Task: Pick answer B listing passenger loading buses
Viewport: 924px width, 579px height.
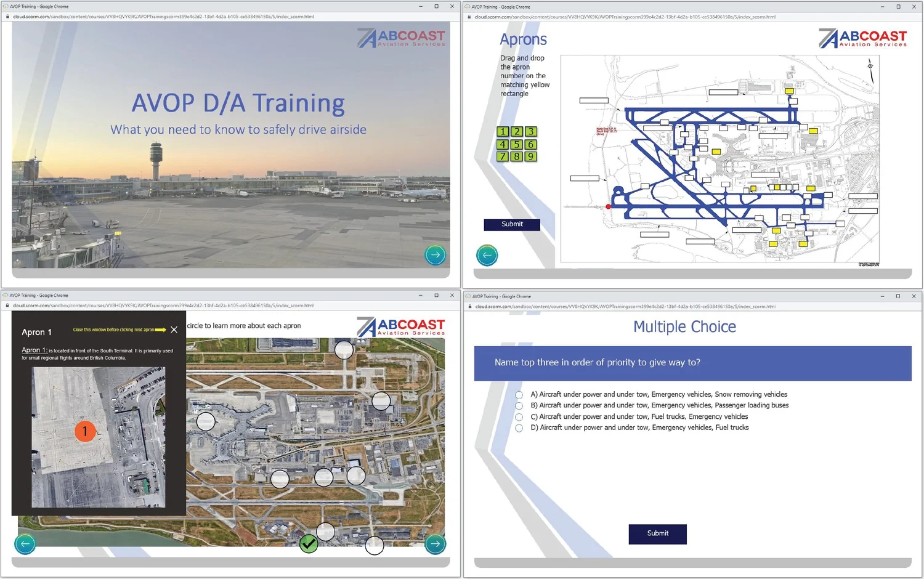Action: pyautogui.click(x=519, y=405)
